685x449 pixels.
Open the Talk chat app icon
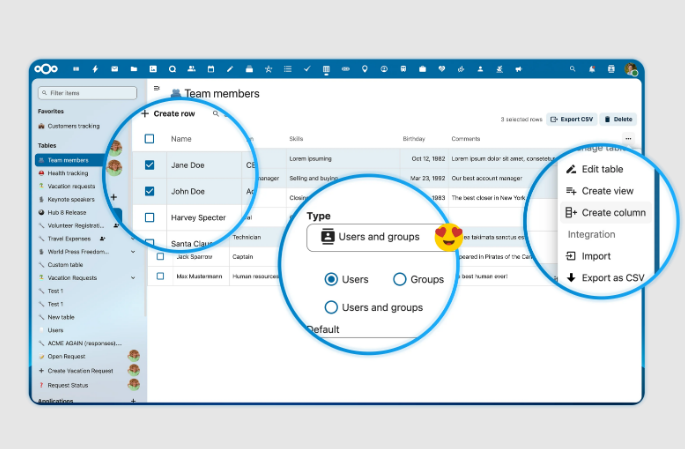173,69
